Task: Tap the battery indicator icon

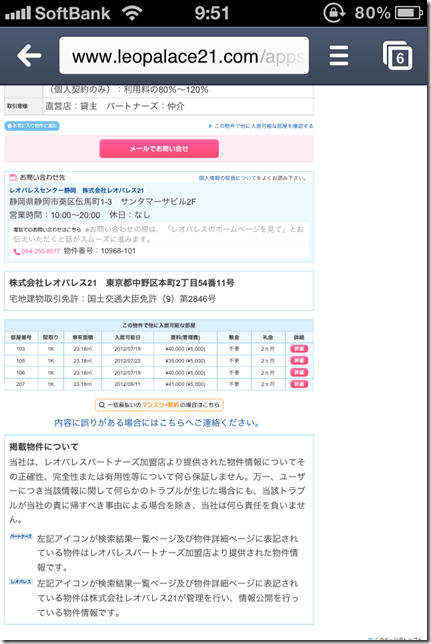Action: pos(409,13)
